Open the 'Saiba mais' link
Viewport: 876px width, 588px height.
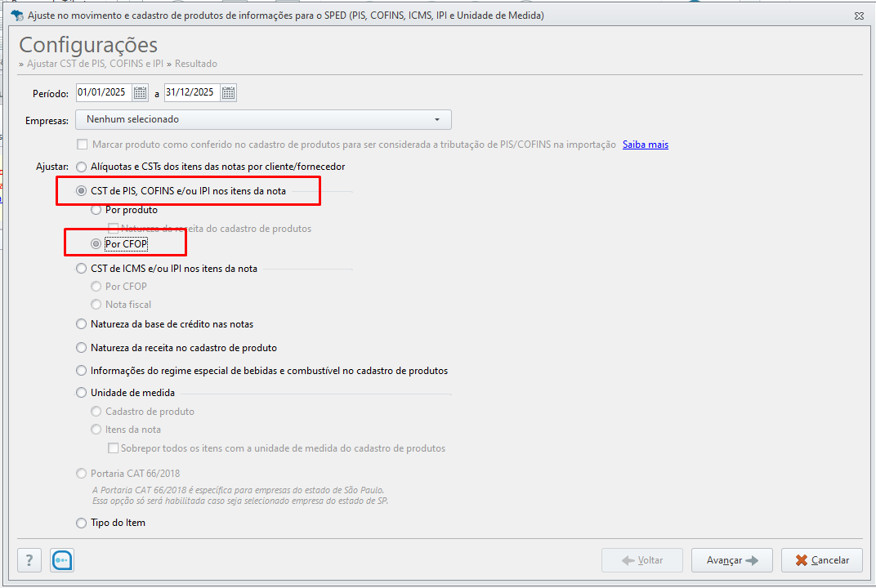tap(646, 145)
